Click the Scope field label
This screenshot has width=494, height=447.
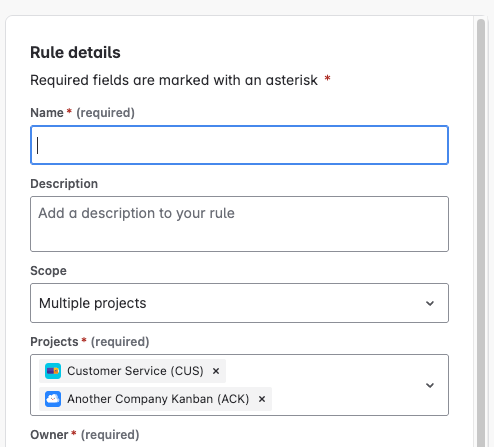pos(48,271)
